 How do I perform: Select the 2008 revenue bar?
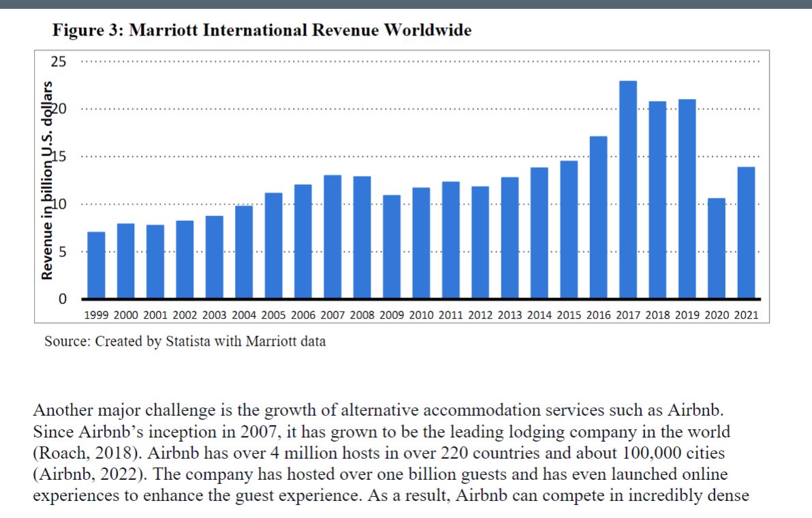tap(362, 239)
